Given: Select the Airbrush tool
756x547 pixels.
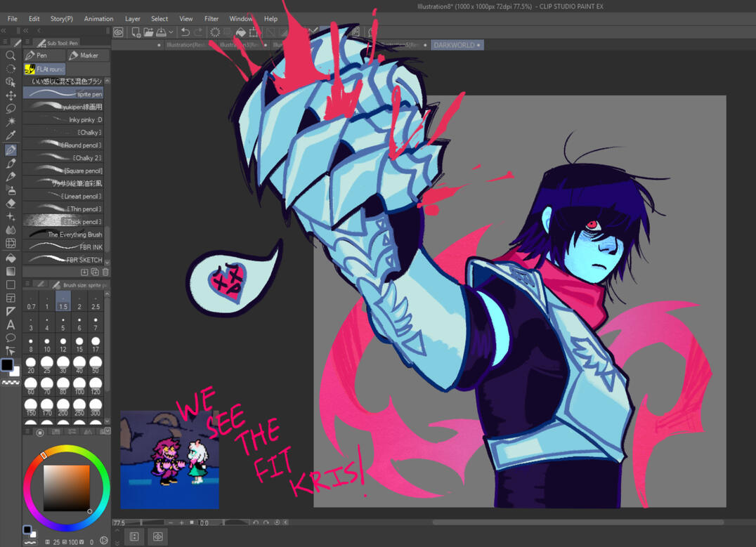Looking at the screenshot, I should point(10,190).
